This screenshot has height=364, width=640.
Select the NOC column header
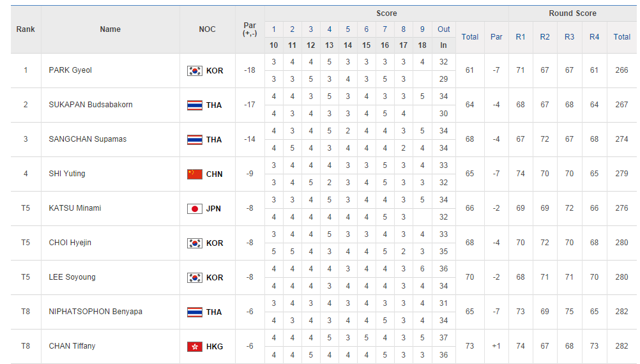[x=207, y=29]
